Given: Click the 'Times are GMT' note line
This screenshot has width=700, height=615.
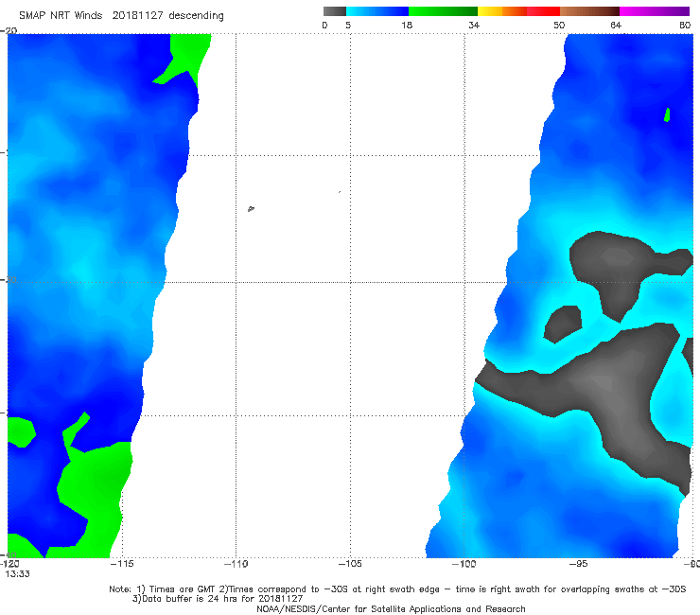Looking at the screenshot, I should 397,589.
